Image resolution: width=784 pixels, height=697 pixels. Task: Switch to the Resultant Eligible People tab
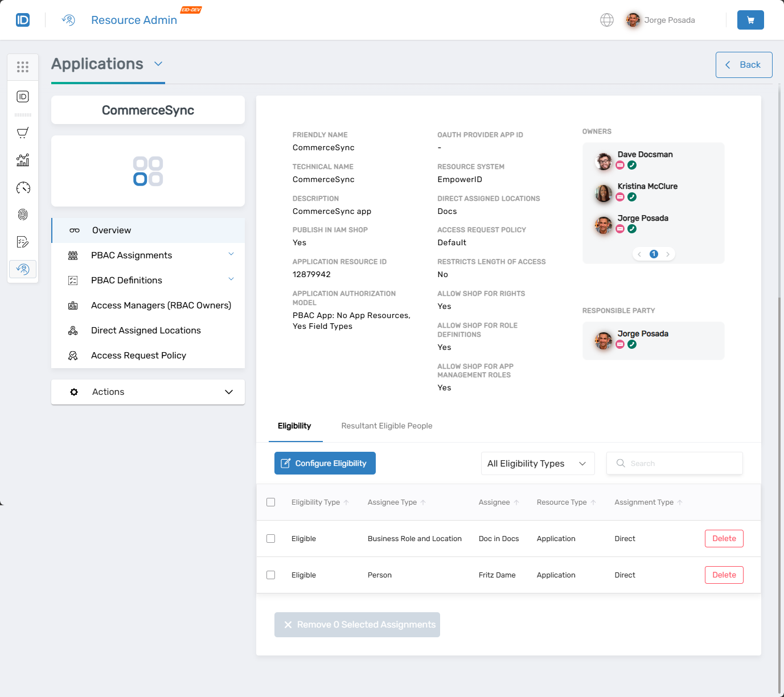coord(387,426)
